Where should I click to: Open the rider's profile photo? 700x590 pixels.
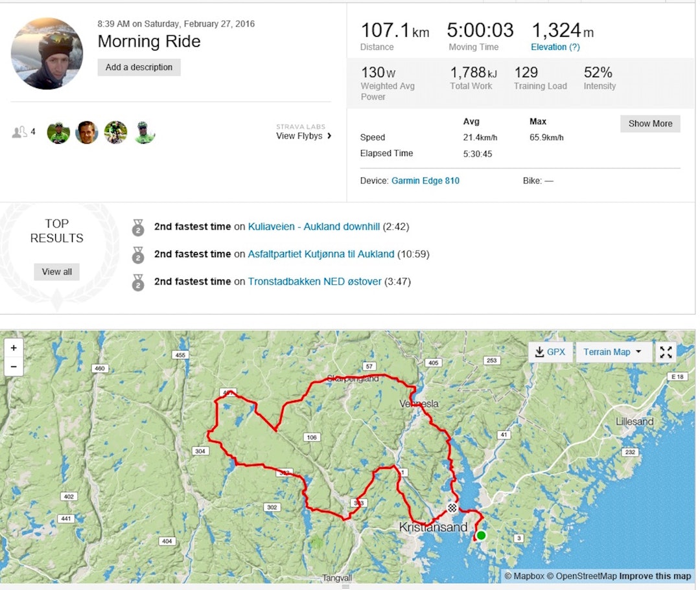47,53
